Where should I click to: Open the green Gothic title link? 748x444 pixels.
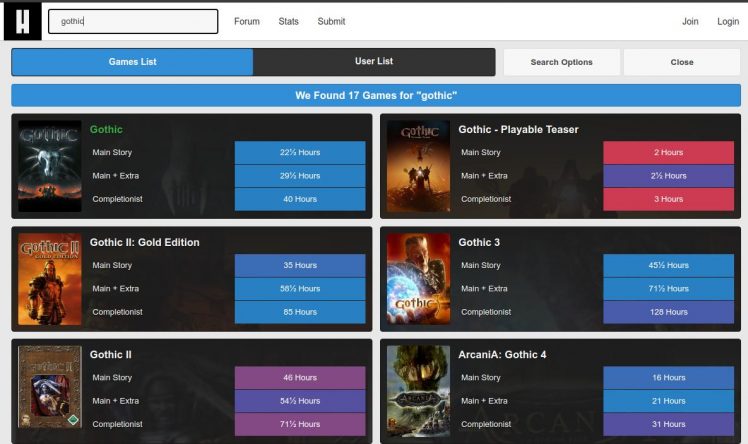point(106,129)
